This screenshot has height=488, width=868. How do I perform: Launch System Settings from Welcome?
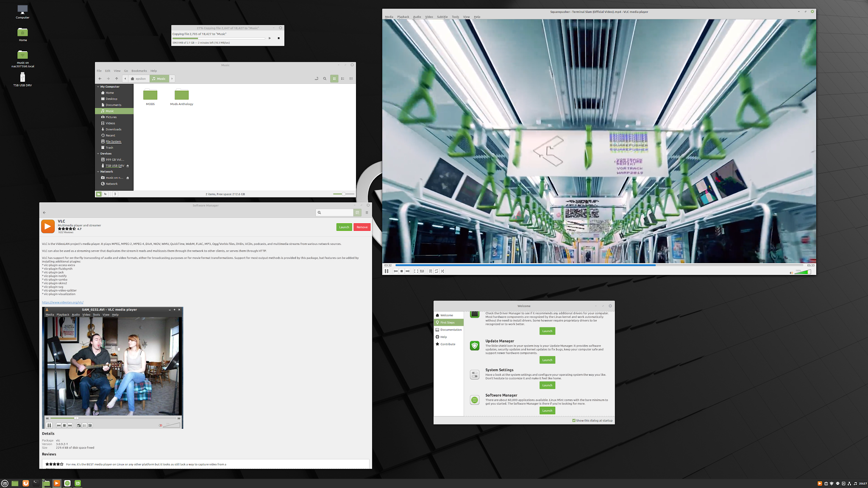pyautogui.click(x=547, y=385)
